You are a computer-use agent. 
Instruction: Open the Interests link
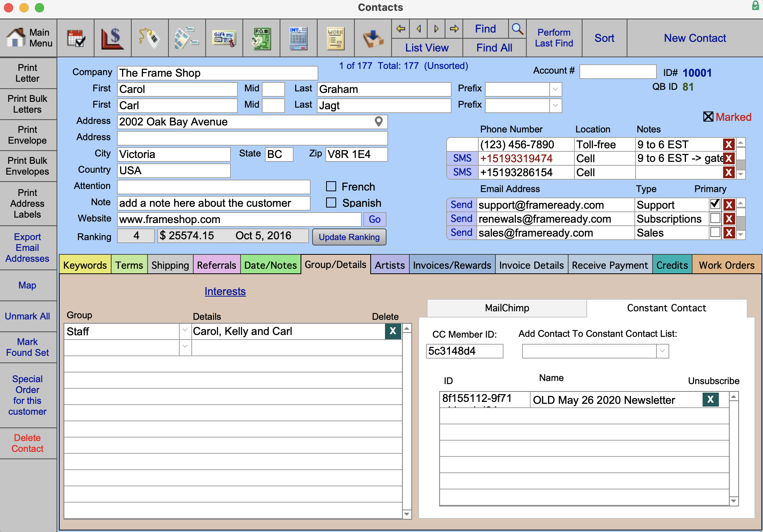click(x=225, y=291)
